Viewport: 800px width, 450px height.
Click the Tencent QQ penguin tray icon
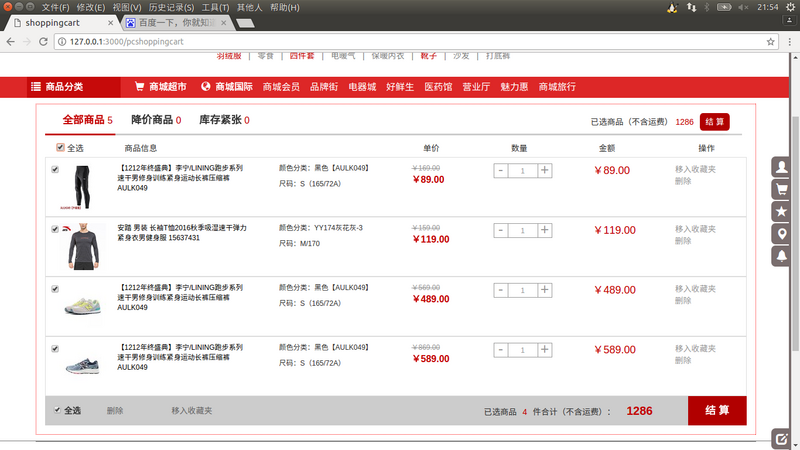tap(672, 7)
